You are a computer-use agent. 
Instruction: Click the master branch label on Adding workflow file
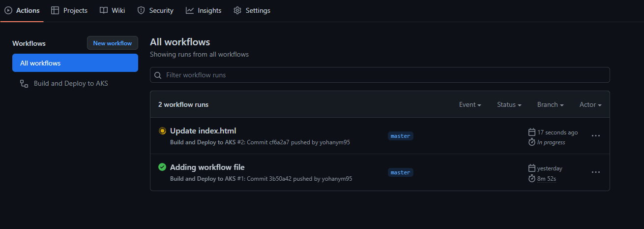400,172
